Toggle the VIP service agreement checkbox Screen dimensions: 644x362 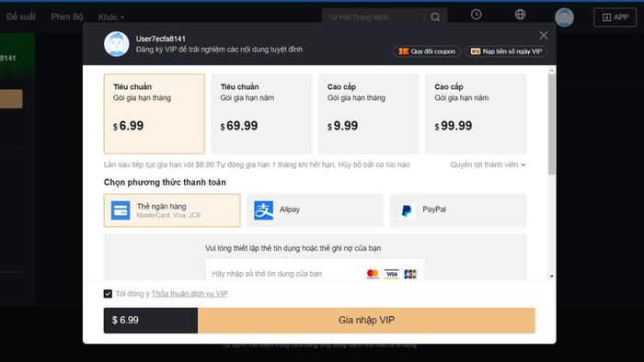point(108,293)
